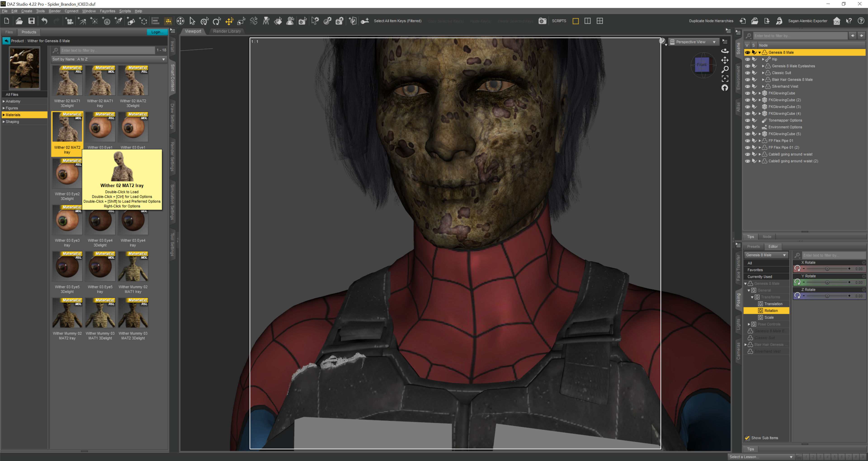Click the orbit camera control icon
The height and width of the screenshot is (461, 868).
point(725,51)
